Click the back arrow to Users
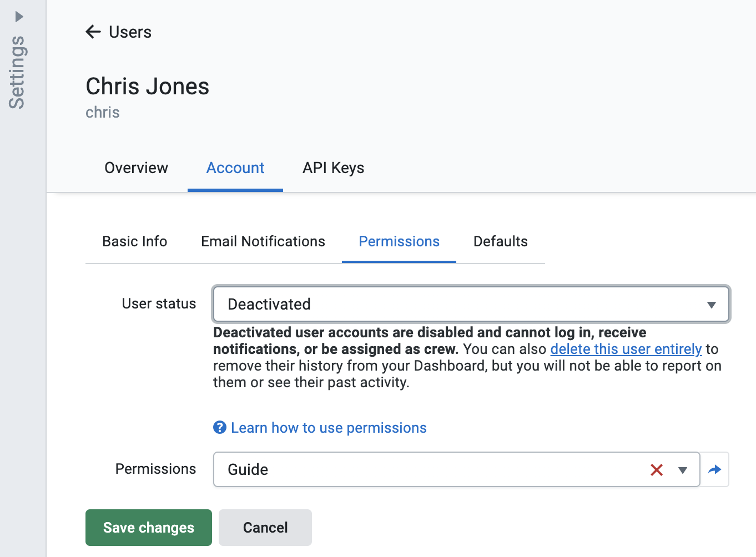 point(93,32)
